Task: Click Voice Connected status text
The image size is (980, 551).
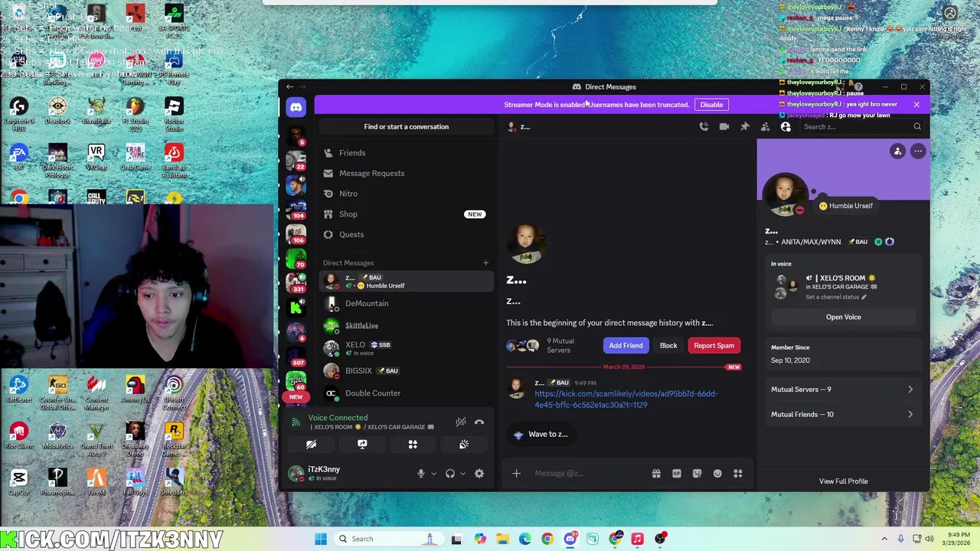Action: pyautogui.click(x=338, y=418)
